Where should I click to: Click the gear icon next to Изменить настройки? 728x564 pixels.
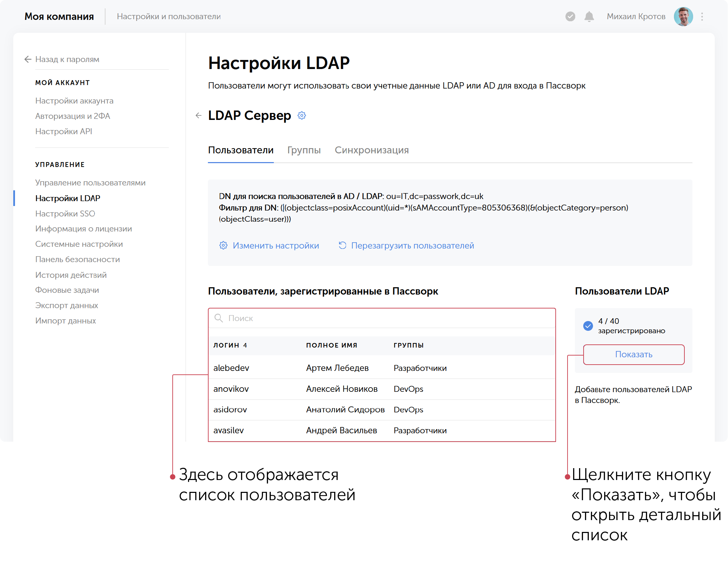223,245
